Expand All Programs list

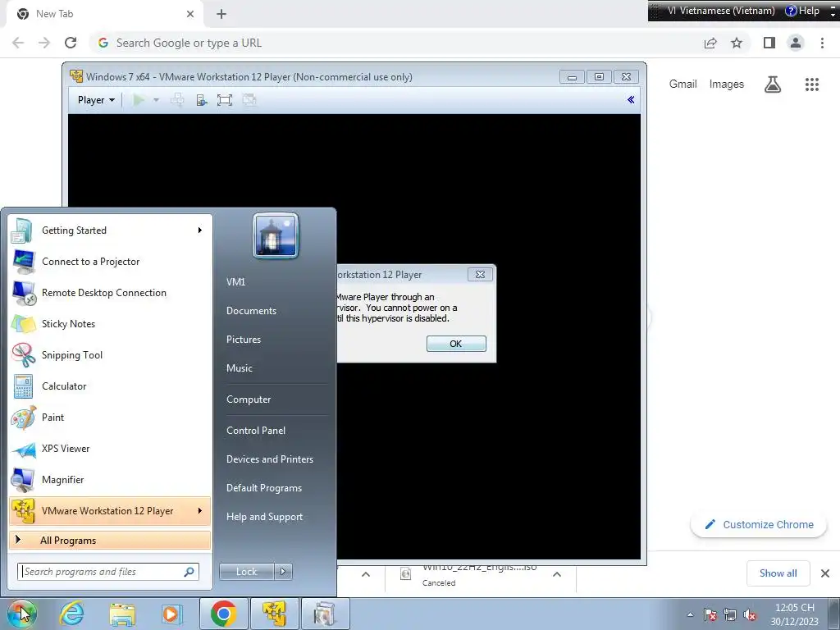click(110, 541)
